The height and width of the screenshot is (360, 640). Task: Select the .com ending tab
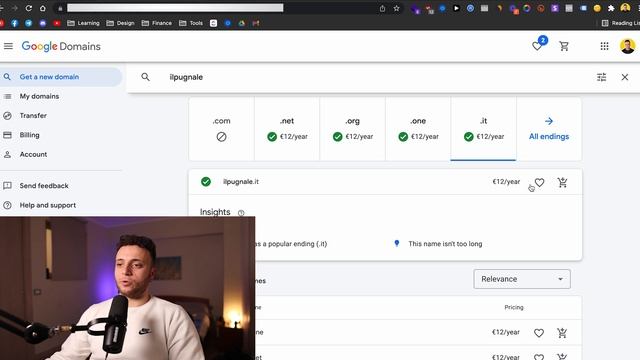(x=221, y=129)
